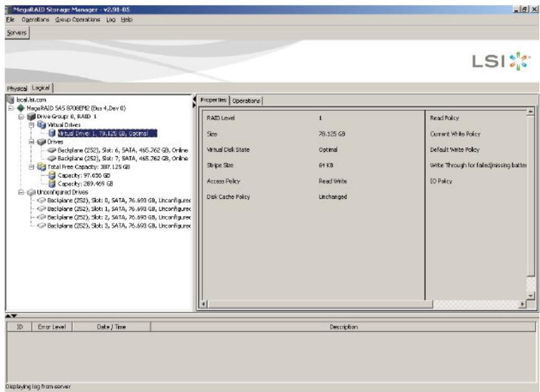Select Capacity: 289.469 GB entry
540x392 pixels.
[85, 183]
